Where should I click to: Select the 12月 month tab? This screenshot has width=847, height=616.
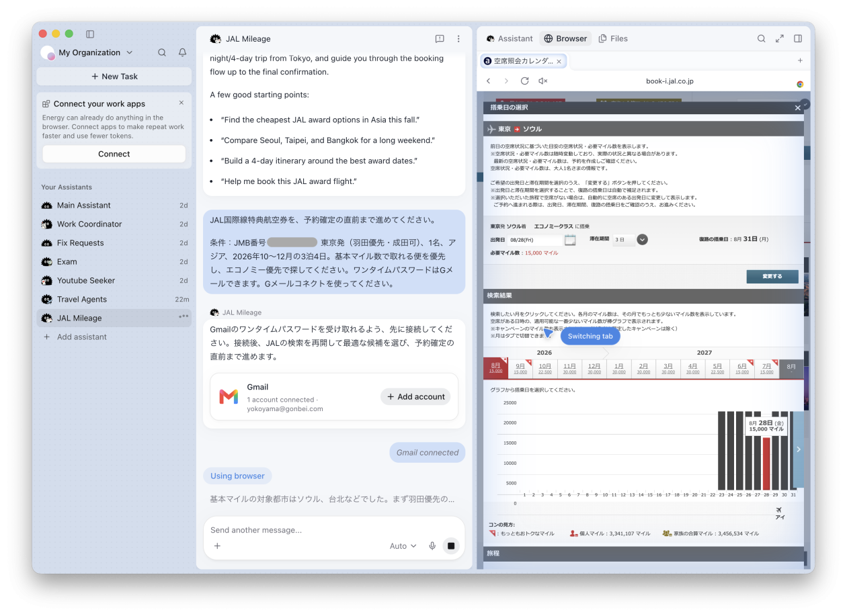click(x=594, y=369)
